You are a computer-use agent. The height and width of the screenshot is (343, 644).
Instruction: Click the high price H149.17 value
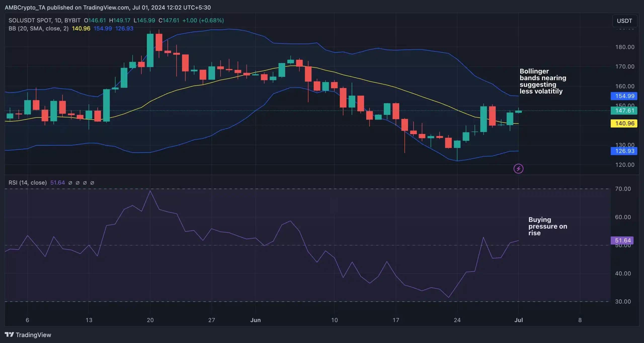point(120,20)
